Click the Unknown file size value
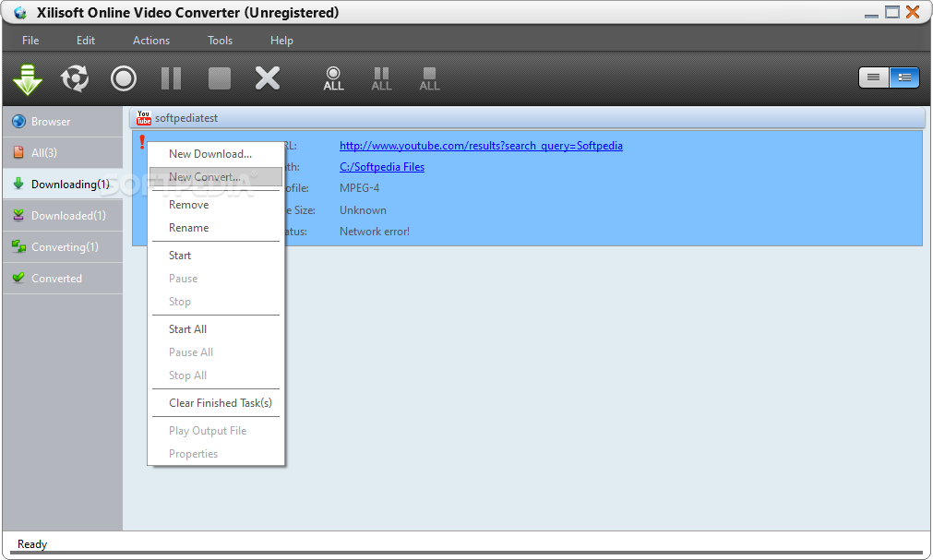Image resolution: width=933 pixels, height=560 pixels. pyautogui.click(x=363, y=210)
